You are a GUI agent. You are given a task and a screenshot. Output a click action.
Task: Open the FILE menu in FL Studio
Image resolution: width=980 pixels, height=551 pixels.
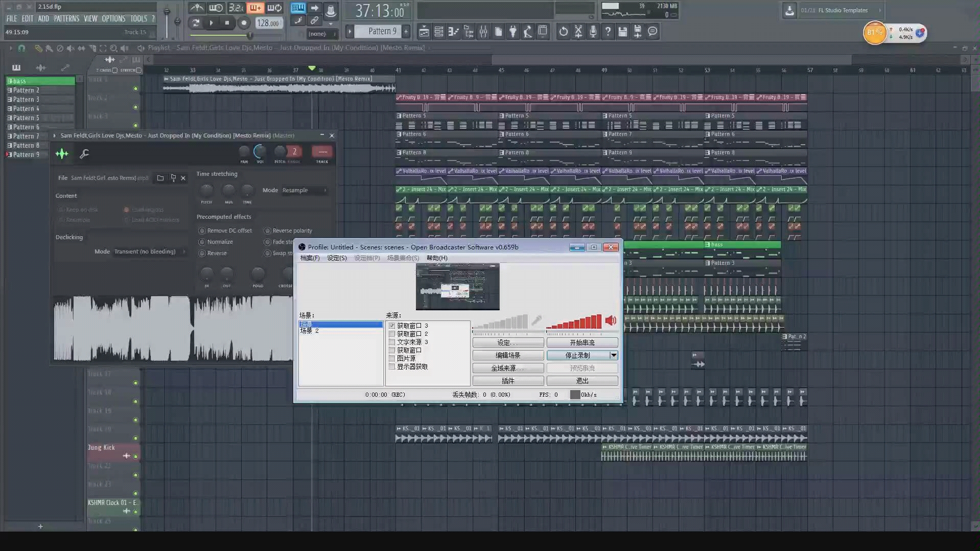point(12,18)
